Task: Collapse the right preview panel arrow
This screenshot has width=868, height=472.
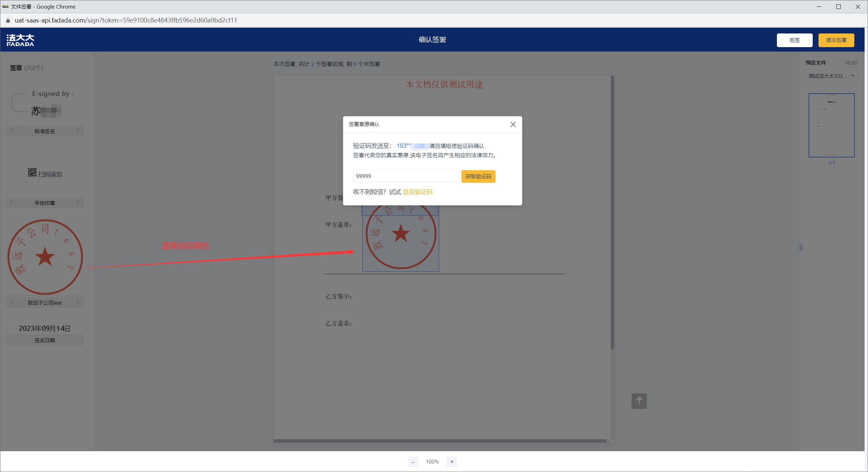Action: point(801,248)
